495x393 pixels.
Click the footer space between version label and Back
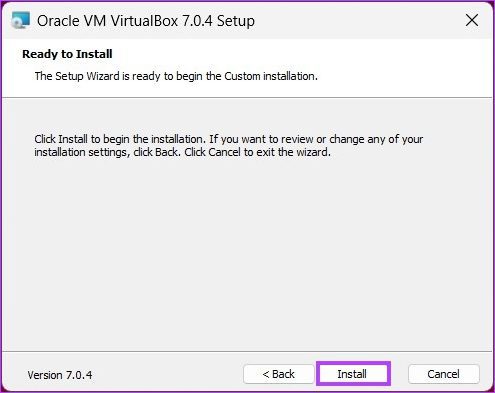(x=168, y=374)
